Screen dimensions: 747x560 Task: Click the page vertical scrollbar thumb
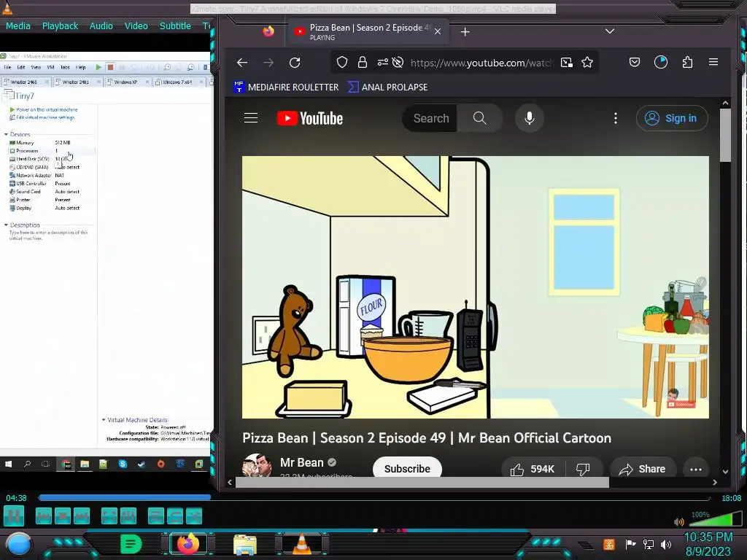(x=725, y=135)
